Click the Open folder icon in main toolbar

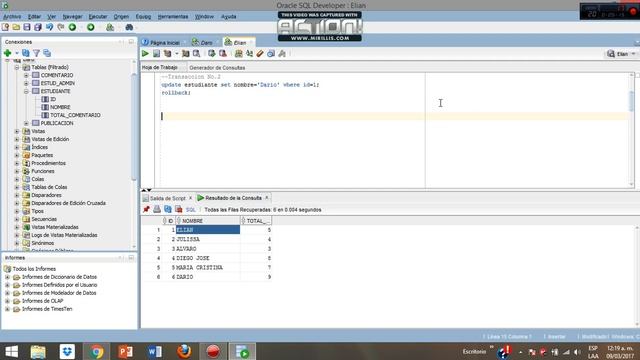(16, 27)
